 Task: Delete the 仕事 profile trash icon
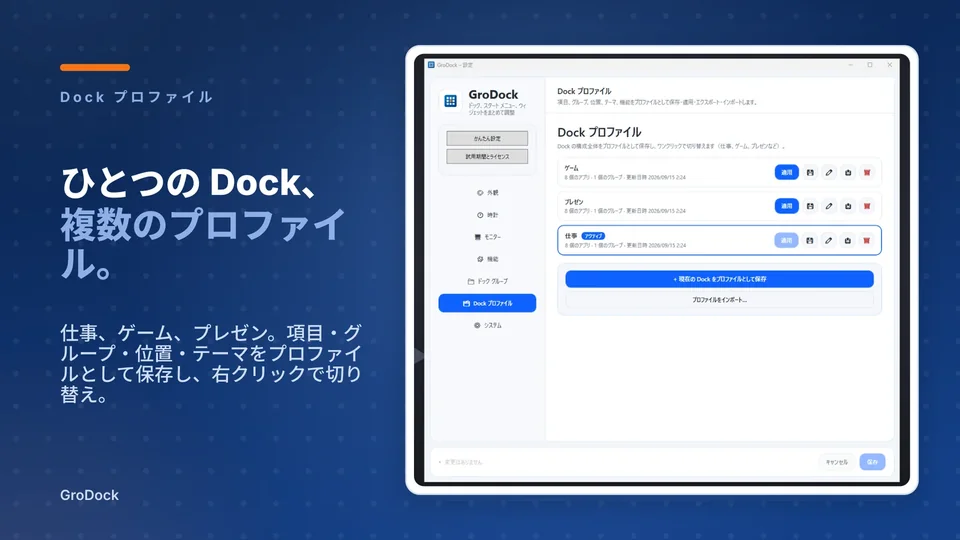(866, 241)
